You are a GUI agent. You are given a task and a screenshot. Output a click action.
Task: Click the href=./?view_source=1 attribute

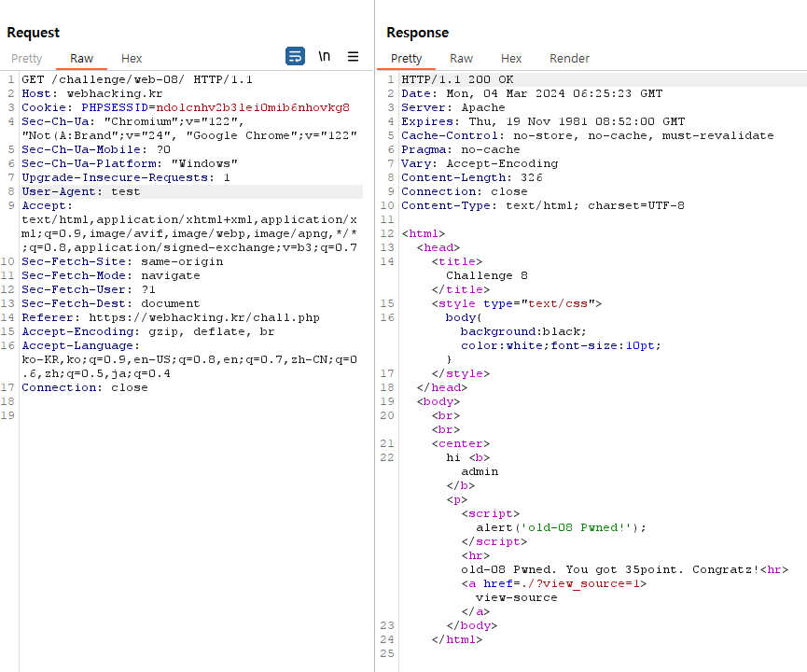tap(562, 584)
